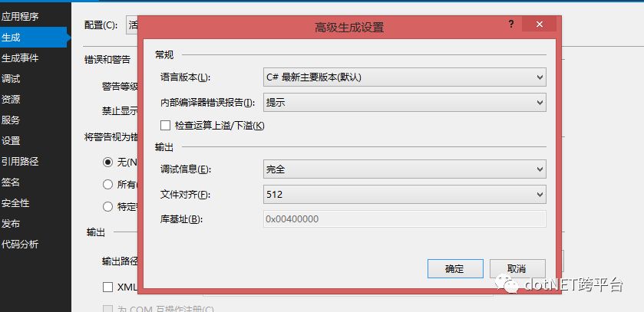Choose the 特定 warnings radio button

coord(107,207)
